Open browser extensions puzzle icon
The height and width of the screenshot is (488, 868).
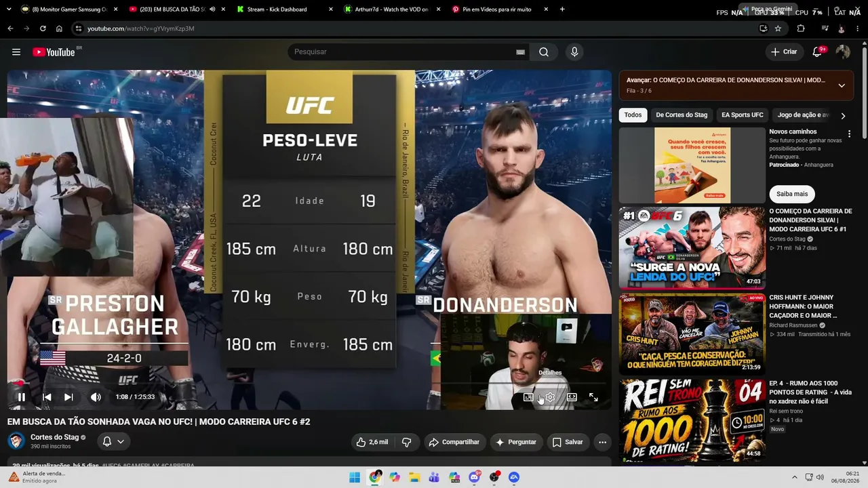click(801, 28)
